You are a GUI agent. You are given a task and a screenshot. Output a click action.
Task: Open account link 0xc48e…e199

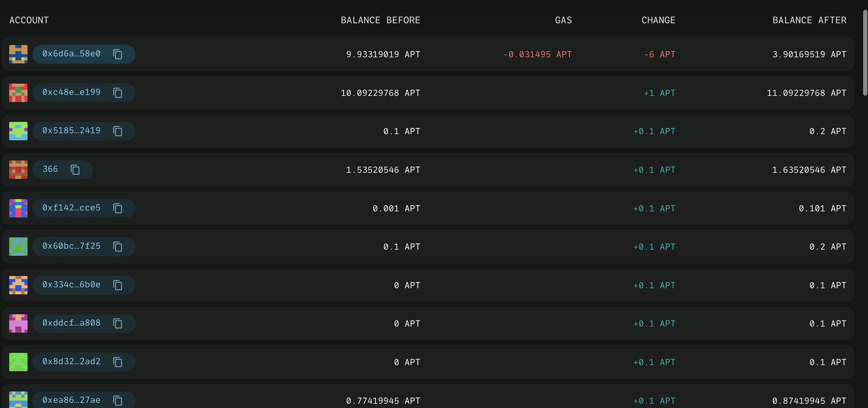coord(71,93)
